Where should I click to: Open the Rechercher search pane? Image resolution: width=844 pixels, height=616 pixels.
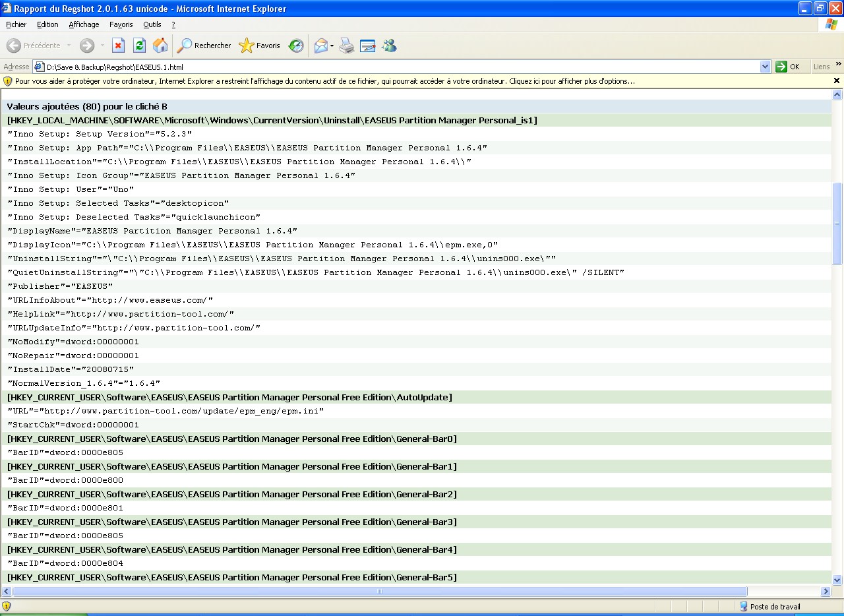pos(204,46)
